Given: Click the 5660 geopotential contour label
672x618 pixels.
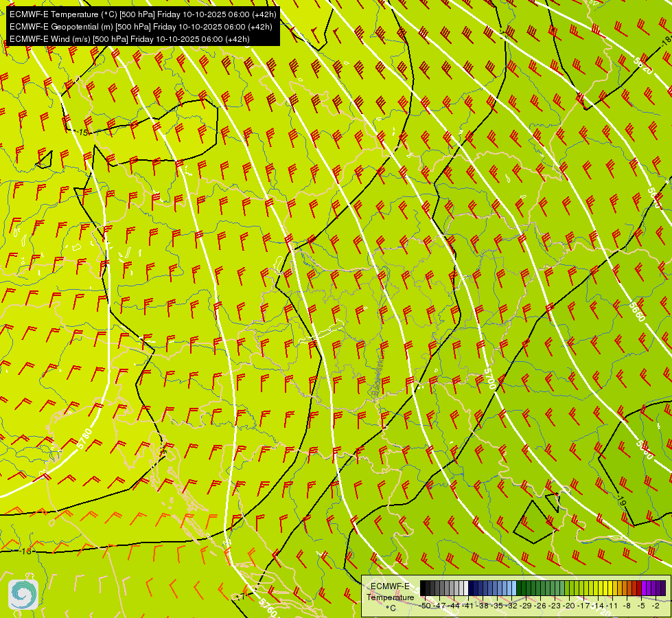Looking at the screenshot, I should (637, 312).
